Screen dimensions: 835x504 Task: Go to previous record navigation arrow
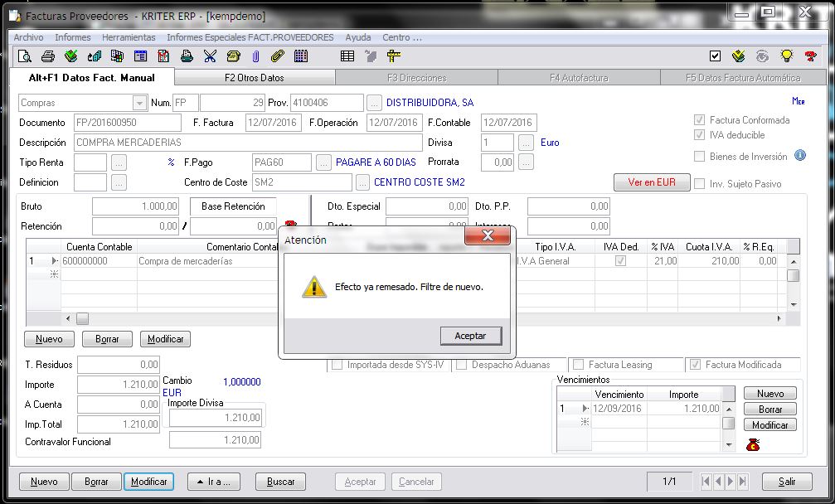click(718, 481)
